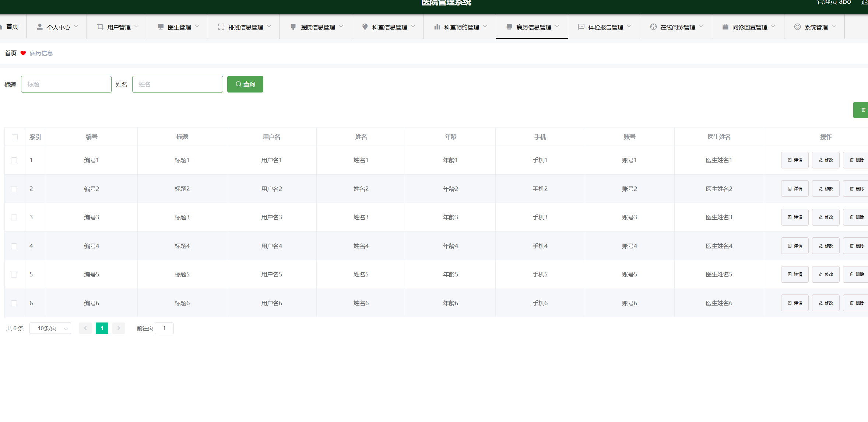
Task: Toggle the select-all checkbox in table header
Action: 15,137
